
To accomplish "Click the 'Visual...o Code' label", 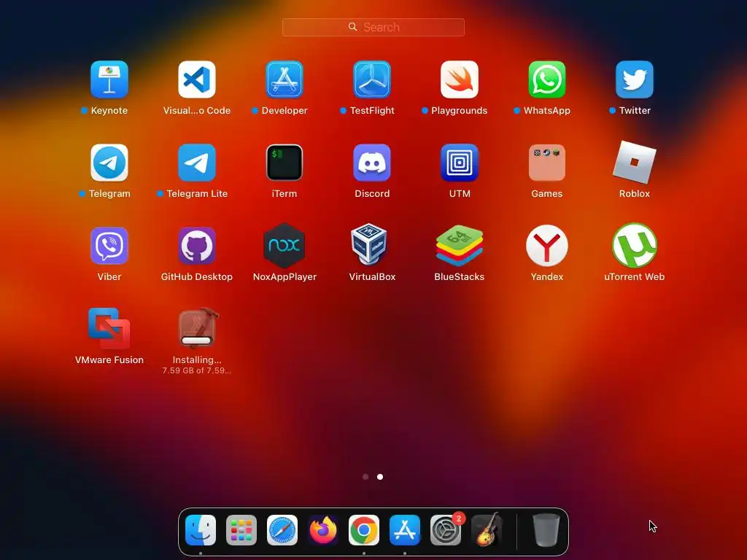I will click(197, 111).
